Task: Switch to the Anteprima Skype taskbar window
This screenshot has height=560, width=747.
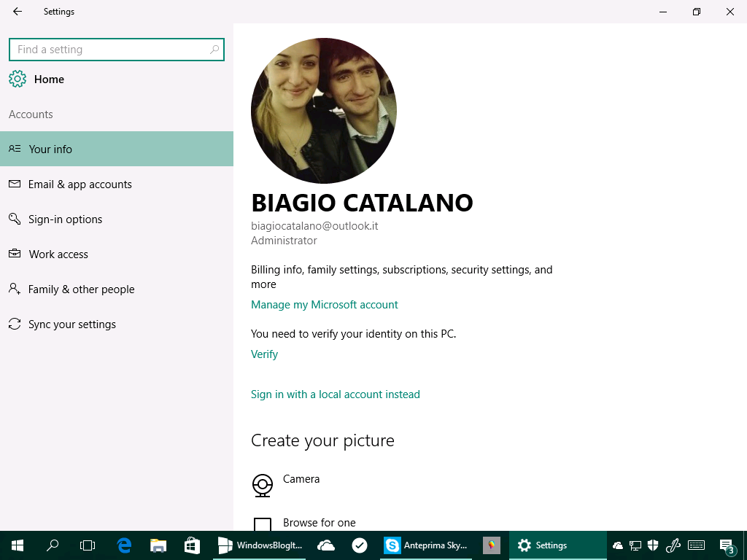Action: [426, 545]
